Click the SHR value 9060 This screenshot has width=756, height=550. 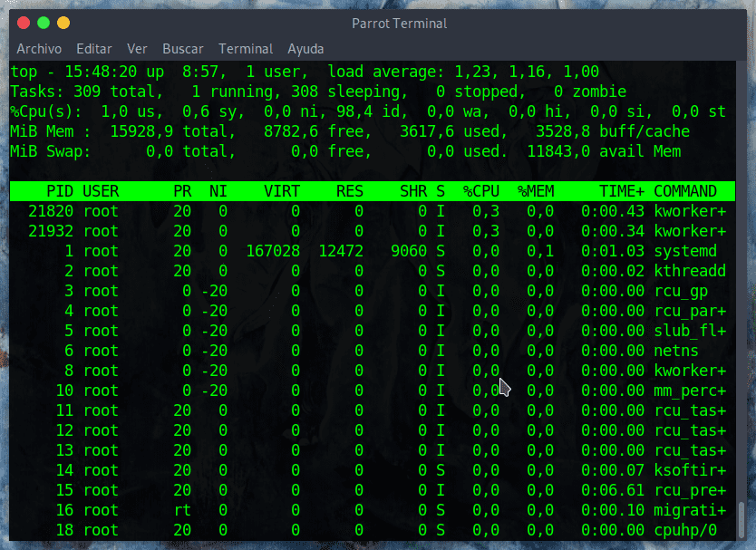coord(409,251)
